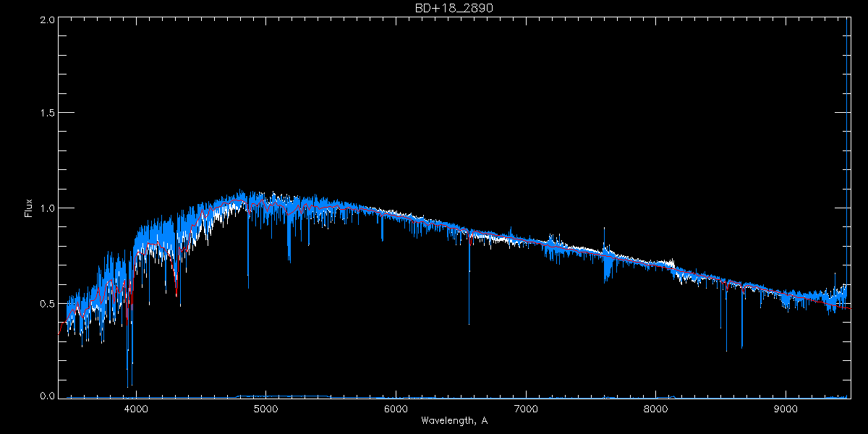
Task: Select the 8000 wavelength tick label
Action: click(656, 409)
